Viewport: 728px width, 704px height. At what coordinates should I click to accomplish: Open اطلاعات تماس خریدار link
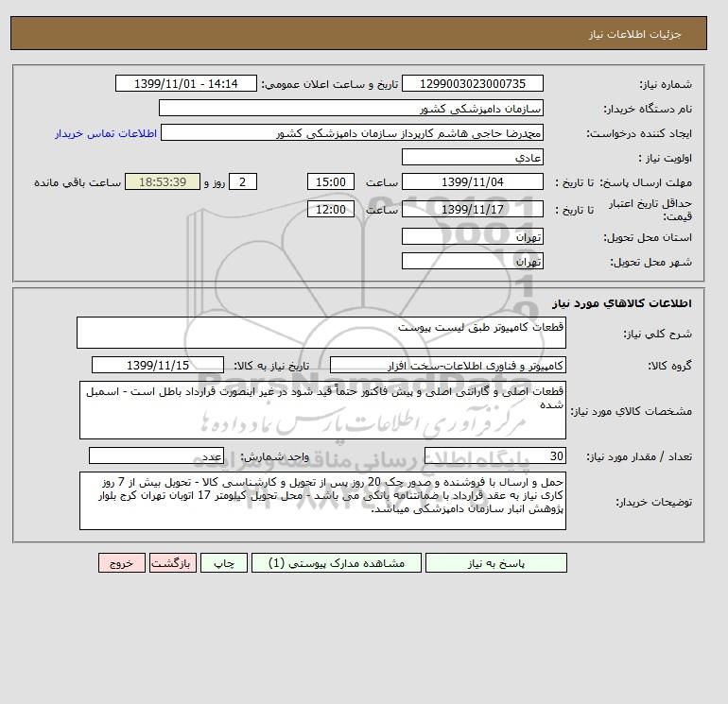tap(106, 133)
